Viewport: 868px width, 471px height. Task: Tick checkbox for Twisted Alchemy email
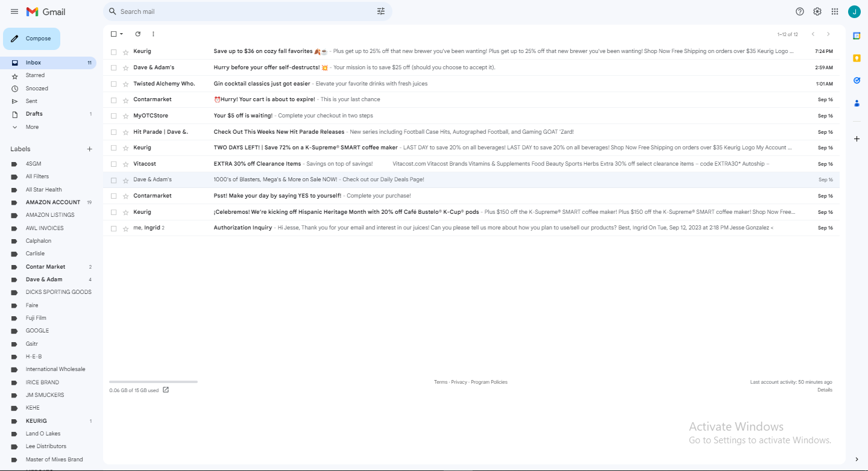113,84
